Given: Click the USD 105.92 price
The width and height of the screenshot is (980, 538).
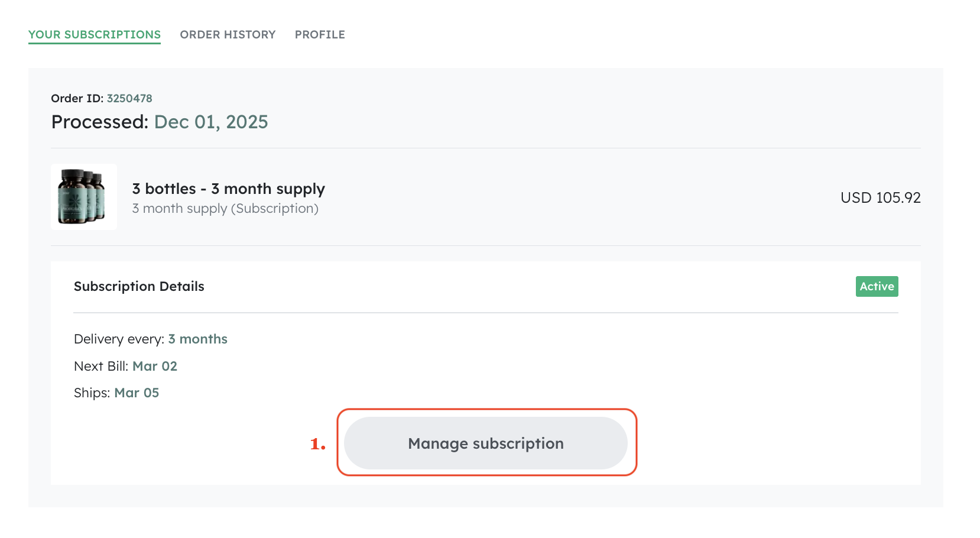Looking at the screenshot, I should click(880, 197).
